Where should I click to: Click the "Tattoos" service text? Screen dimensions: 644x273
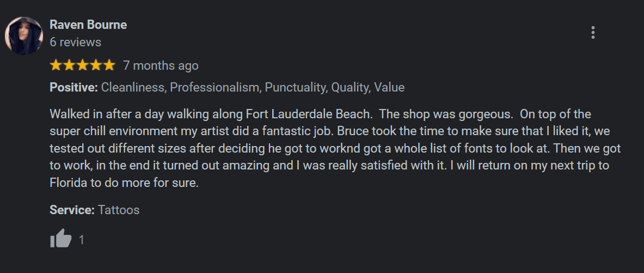tap(119, 210)
